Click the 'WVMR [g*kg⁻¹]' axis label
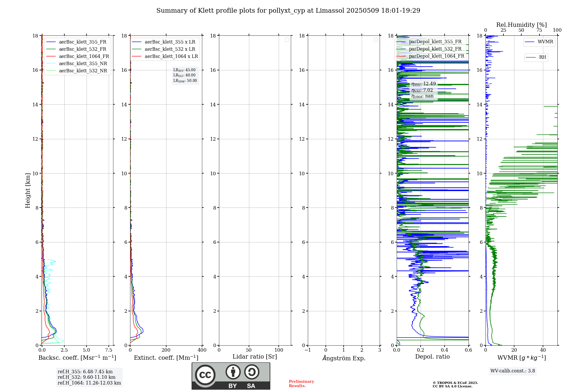 pyautogui.click(x=522, y=358)
